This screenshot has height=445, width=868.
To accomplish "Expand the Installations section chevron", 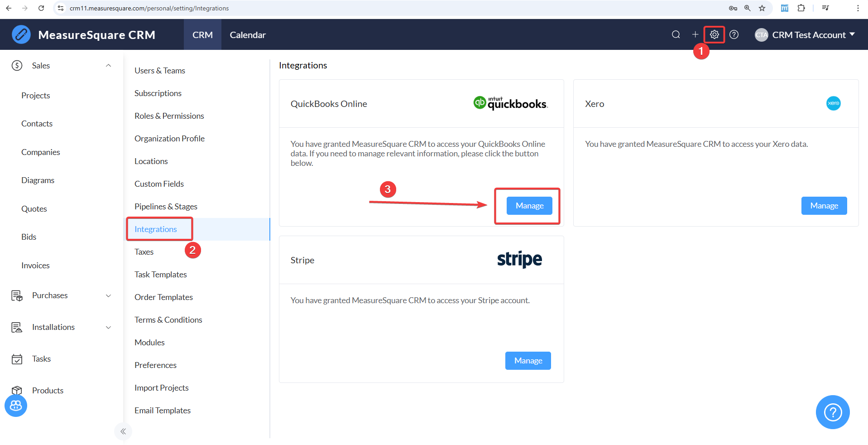I will click(108, 327).
